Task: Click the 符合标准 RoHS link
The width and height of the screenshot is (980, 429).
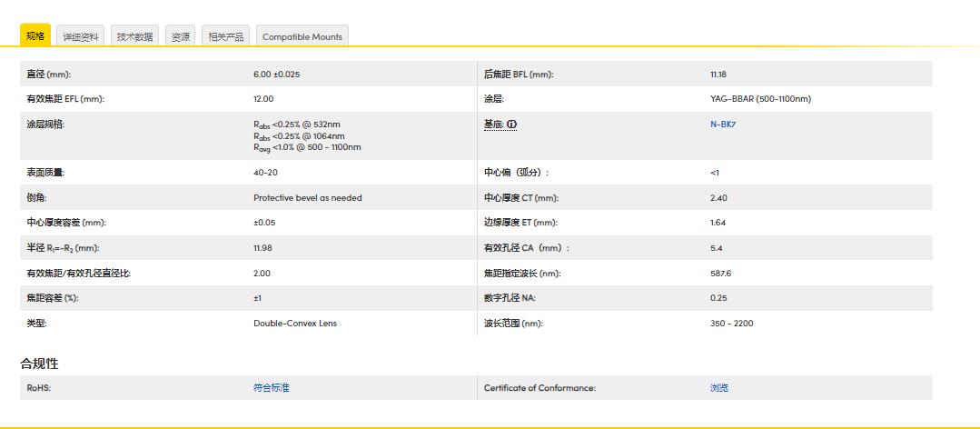Action: (271, 388)
